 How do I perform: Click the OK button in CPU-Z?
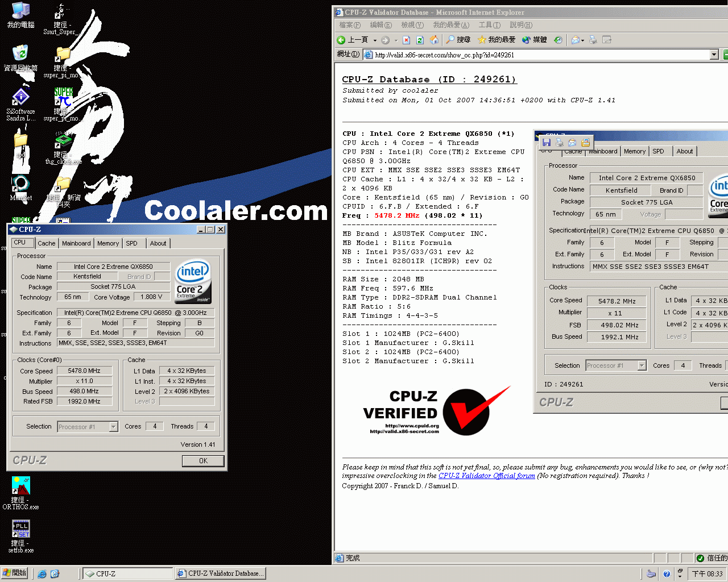[x=203, y=461]
